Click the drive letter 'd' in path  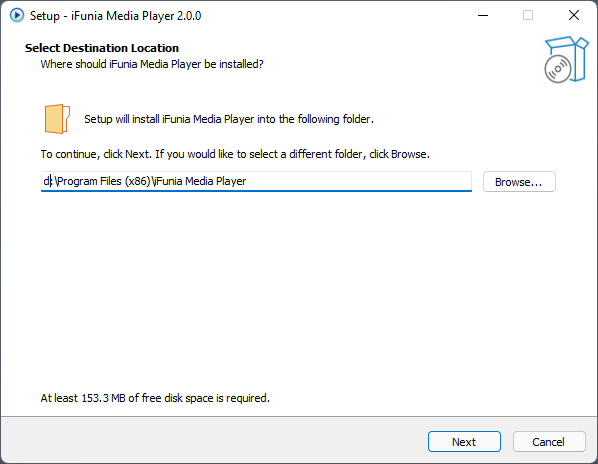pyautogui.click(x=46, y=181)
